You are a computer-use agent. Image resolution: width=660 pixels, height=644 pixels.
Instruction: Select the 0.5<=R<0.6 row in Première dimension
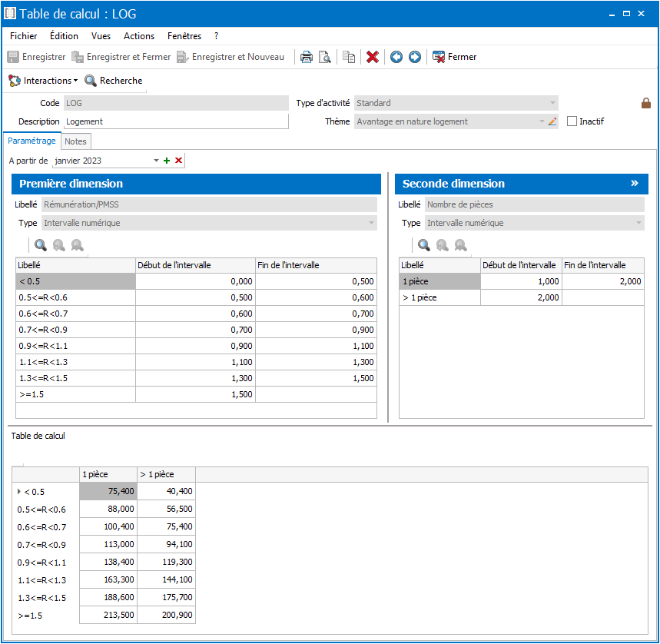196,297
